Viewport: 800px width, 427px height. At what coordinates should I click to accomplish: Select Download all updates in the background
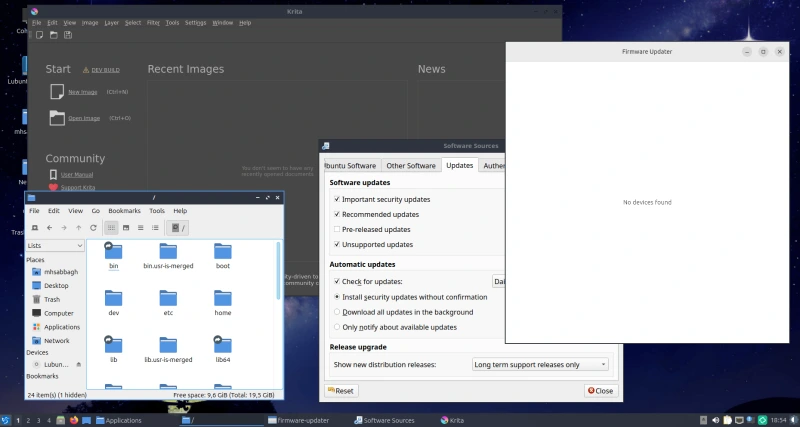click(x=337, y=312)
